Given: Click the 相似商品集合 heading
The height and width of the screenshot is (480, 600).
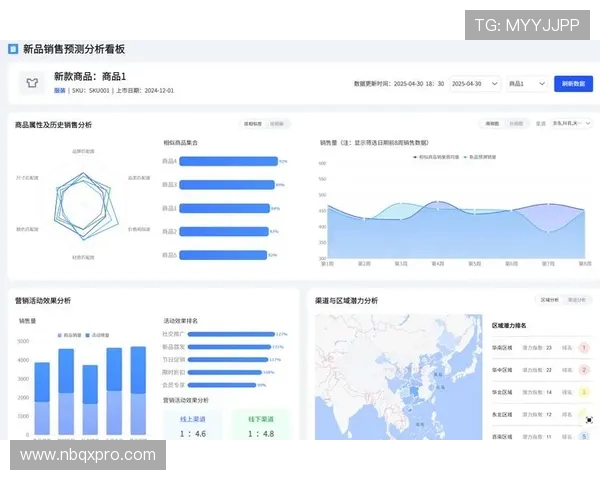Looking at the screenshot, I should point(181,142).
